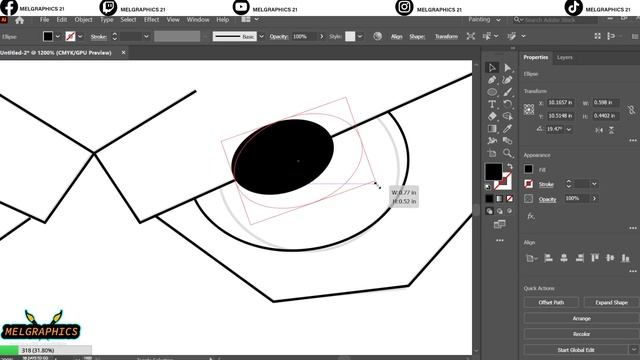Expand opacity arrow in control bar
Viewport: 640px width, 360px height.
(322, 36)
